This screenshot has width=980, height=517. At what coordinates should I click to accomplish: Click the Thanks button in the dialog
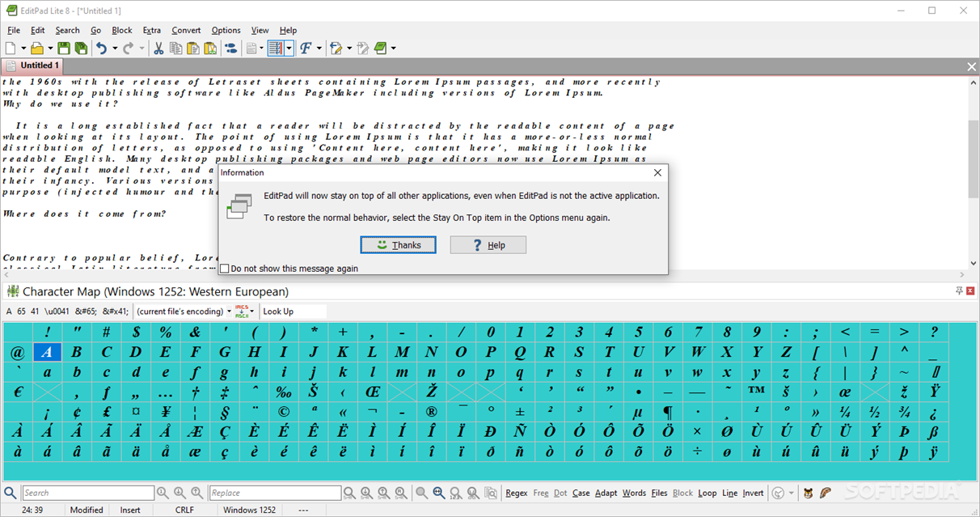[x=398, y=244]
